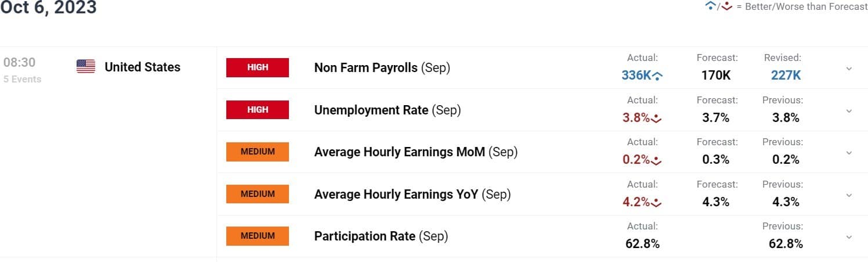Click the HIGH impact badge for Non Farm Payrolls

point(258,67)
